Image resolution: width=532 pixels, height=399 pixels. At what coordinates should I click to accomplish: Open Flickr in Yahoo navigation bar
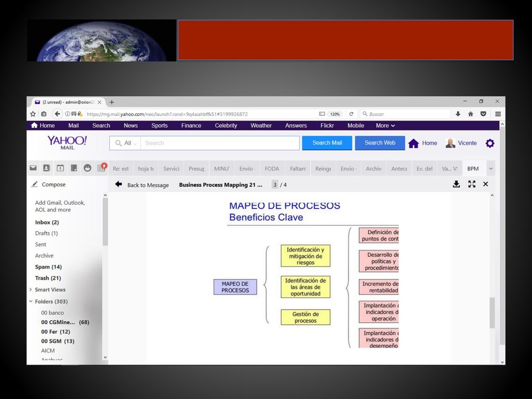327,126
